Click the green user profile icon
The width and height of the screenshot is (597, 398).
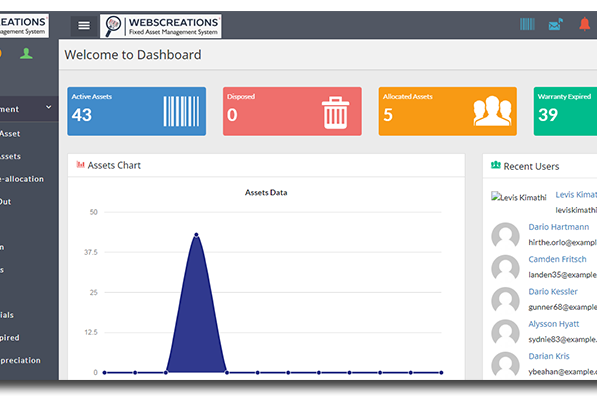[26, 53]
